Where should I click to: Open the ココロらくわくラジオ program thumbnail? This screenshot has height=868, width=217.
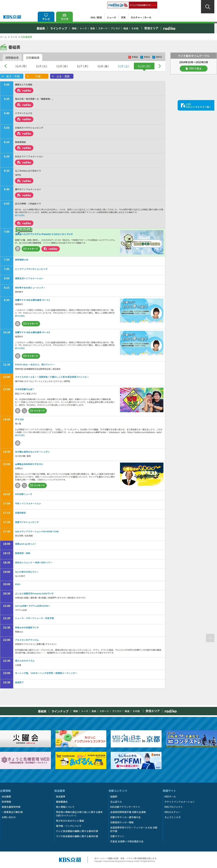(x=142, y=242)
